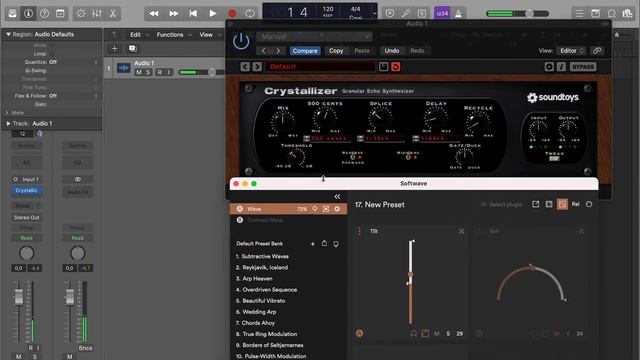Toggle the Crystallizer plugin power button
This screenshot has height=360, width=640.
241,42
